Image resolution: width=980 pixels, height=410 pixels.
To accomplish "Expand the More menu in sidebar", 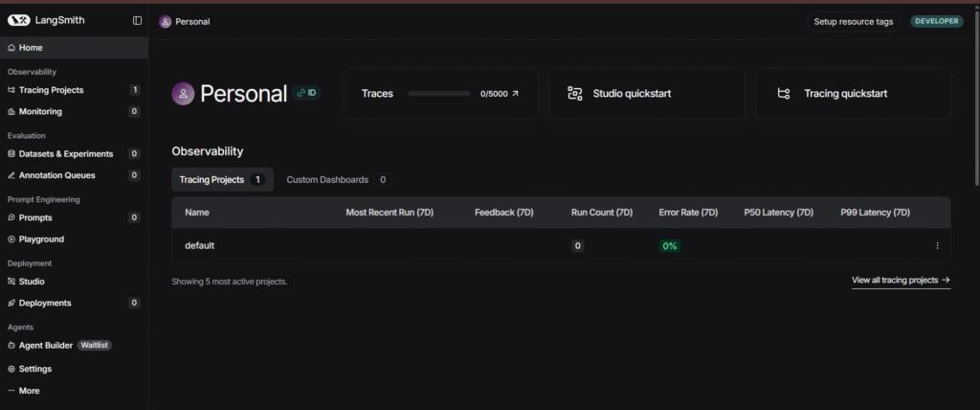I will 29,391.
